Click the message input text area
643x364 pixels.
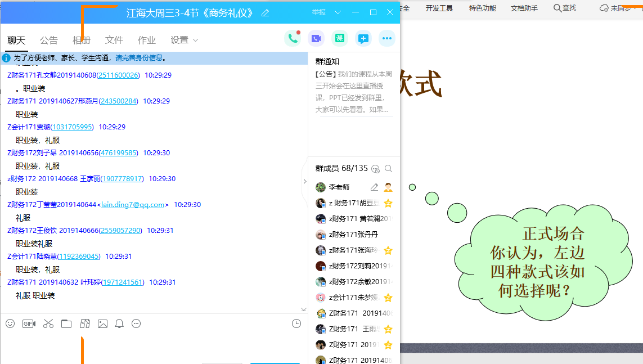pyautogui.click(x=152, y=346)
